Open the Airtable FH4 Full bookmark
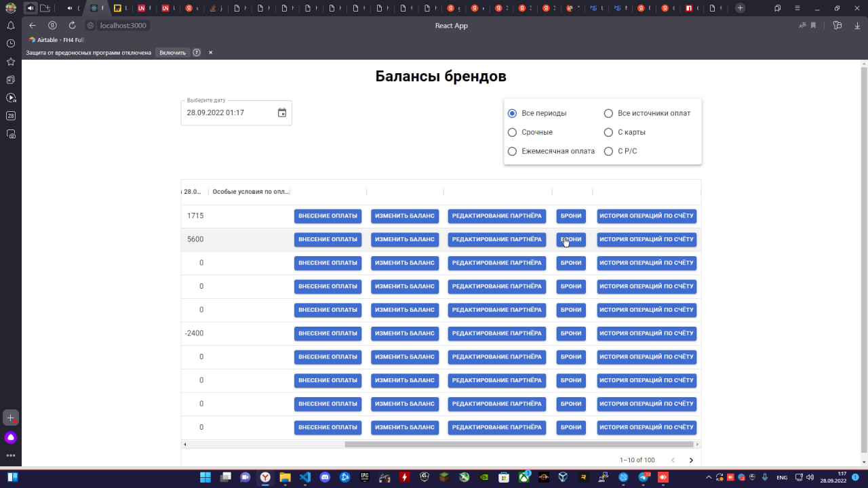 click(x=56, y=40)
